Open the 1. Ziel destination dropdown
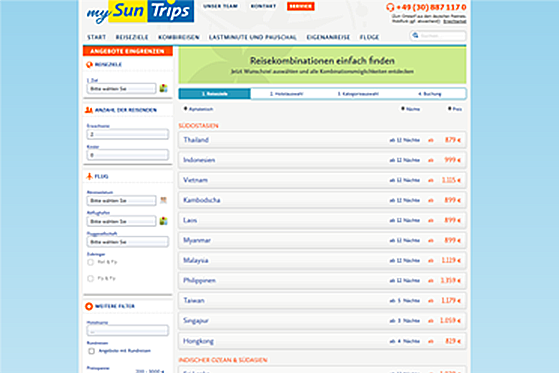 tap(121, 88)
